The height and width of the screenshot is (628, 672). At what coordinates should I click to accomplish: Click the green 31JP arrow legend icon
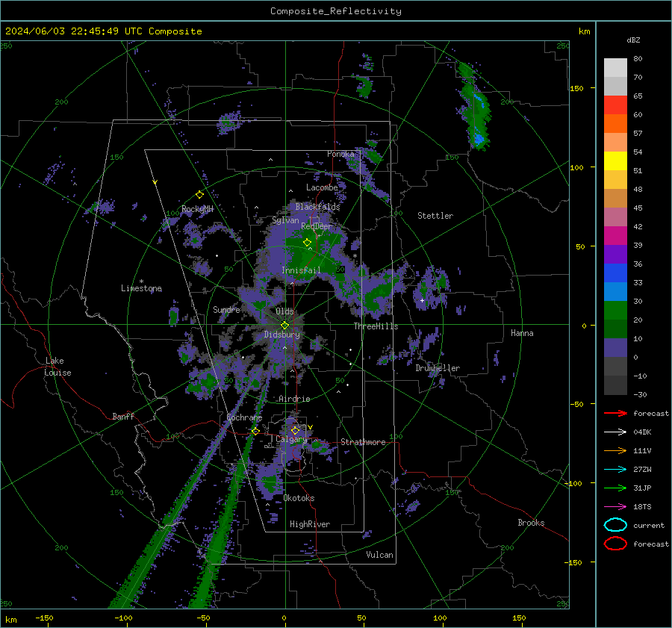pos(615,488)
